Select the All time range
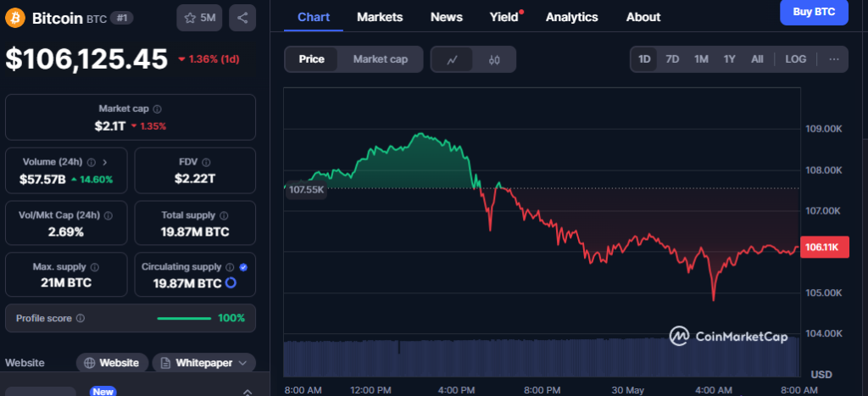 (757, 59)
